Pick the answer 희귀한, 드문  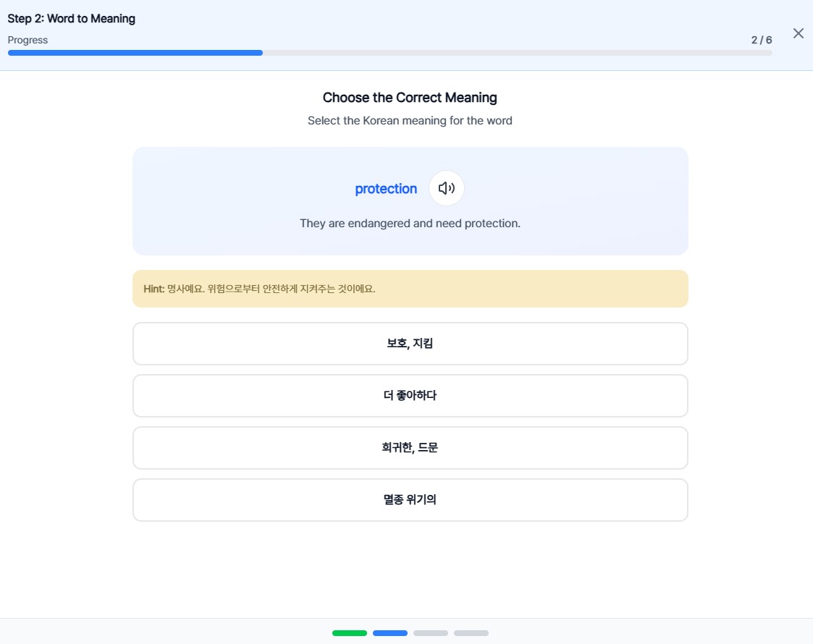[410, 448]
